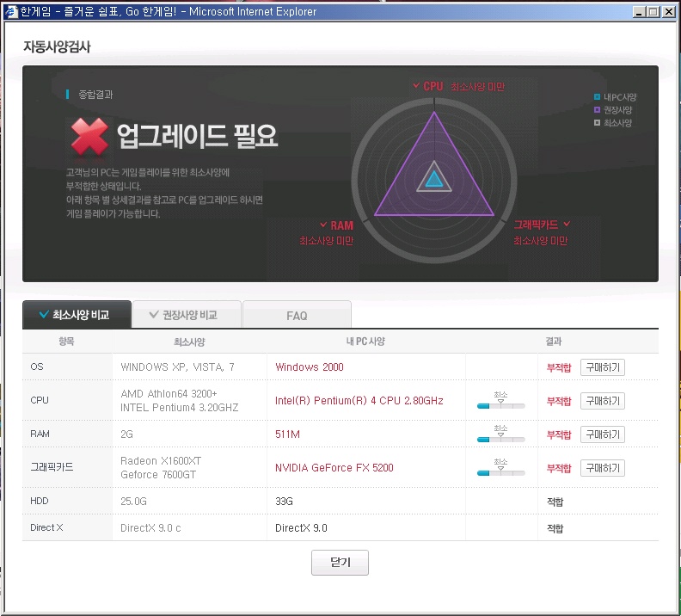Click 구매하기 button in the CPU row
681x616 pixels.
click(x=603, y=401)
